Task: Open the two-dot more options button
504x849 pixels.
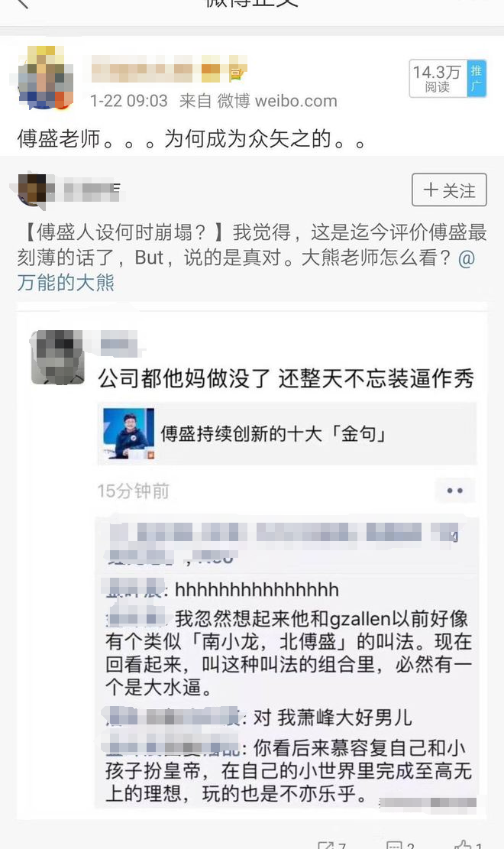Action: coord(454,491)
